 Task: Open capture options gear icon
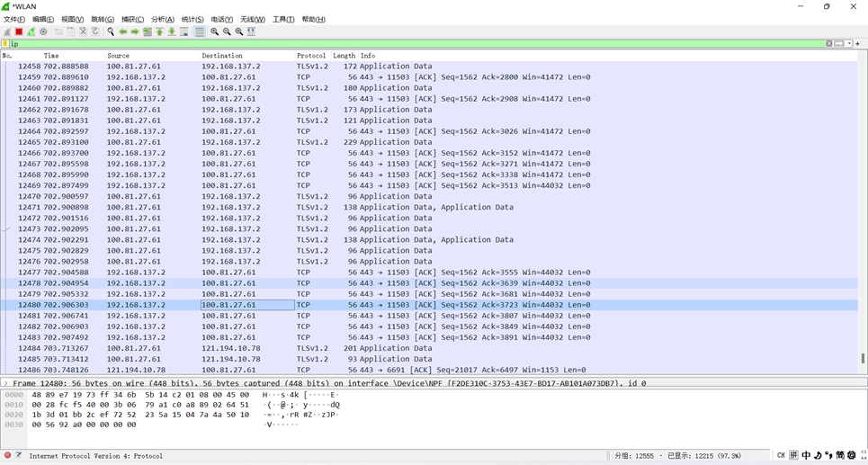[43, 31]
